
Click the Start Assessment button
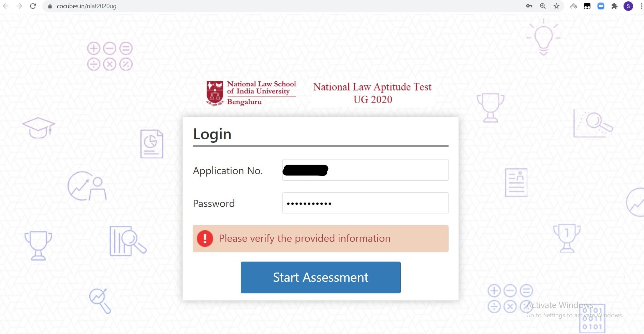point(321,277)
